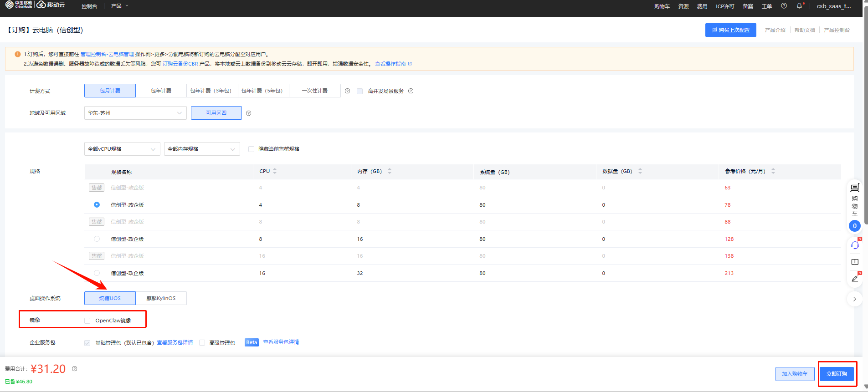Click the price value 128 in the table
Viewport: 868px width, 392px height.
pyautogui.click(x=729, y=239)
